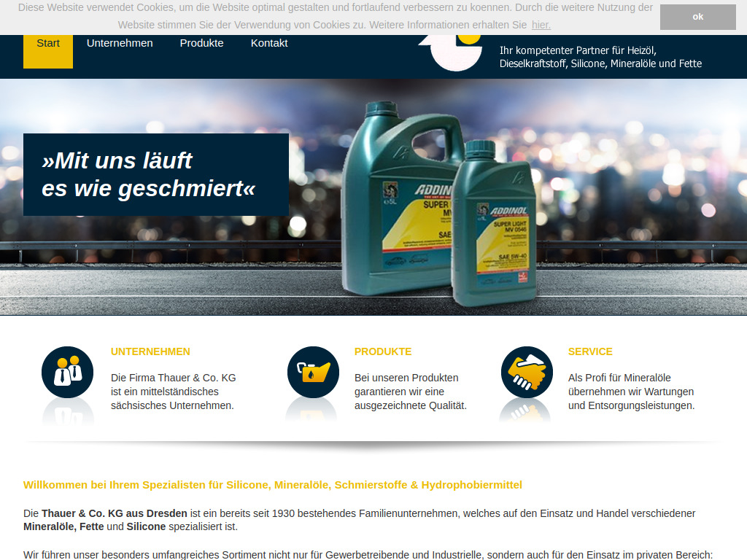
Task: Open the Unternehmen navigation entry
Action: [x=120, y=42]
